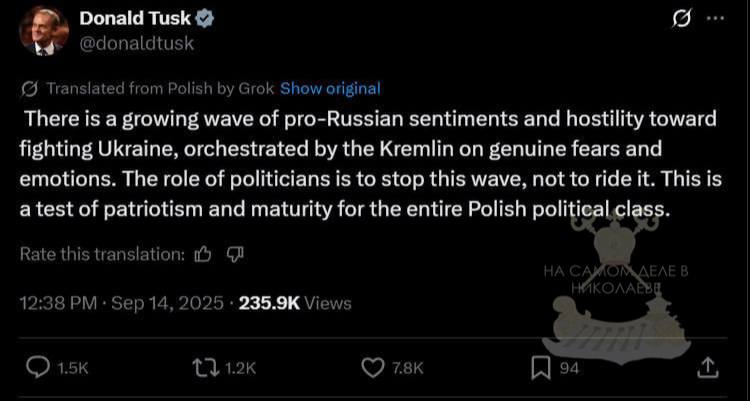Screen dimensions: 750x401
Task: Open the three-dot more options menu
Action: click(716, 18)
